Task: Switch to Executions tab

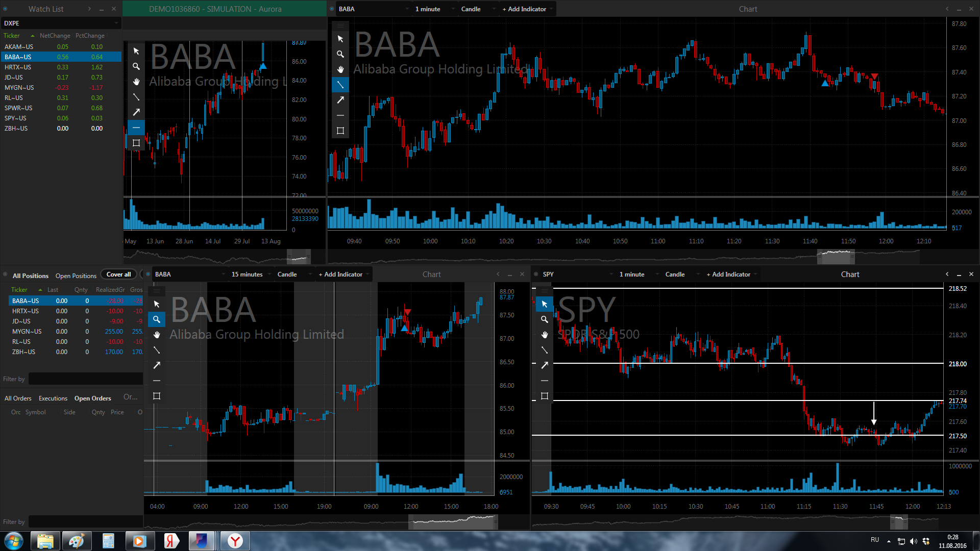Action: tap(53, 398)
